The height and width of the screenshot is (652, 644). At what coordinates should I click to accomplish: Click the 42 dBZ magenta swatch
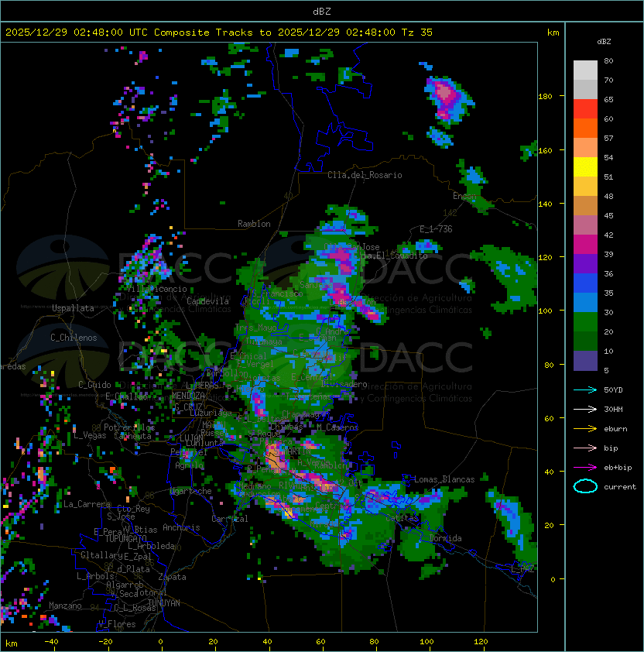click(585, 244)
